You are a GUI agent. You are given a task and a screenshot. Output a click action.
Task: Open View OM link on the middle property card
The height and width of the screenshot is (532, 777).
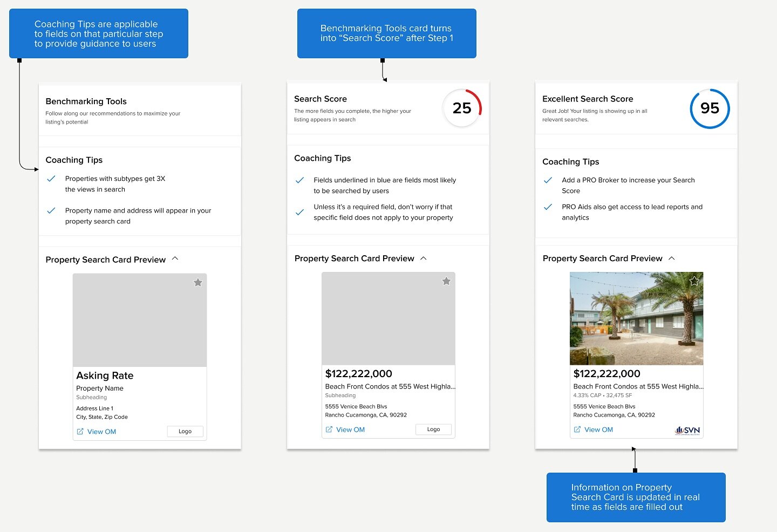pos(351,429)
